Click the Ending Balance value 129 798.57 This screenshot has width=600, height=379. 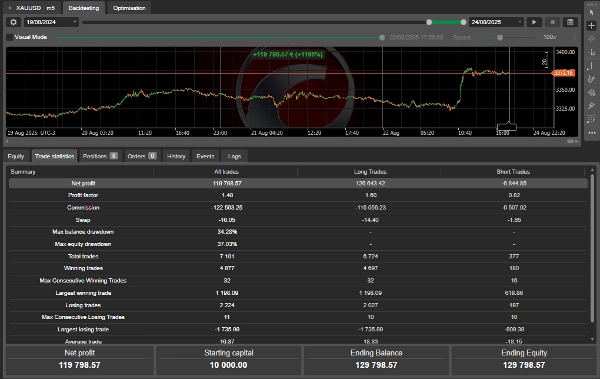[x=376, y=366]
